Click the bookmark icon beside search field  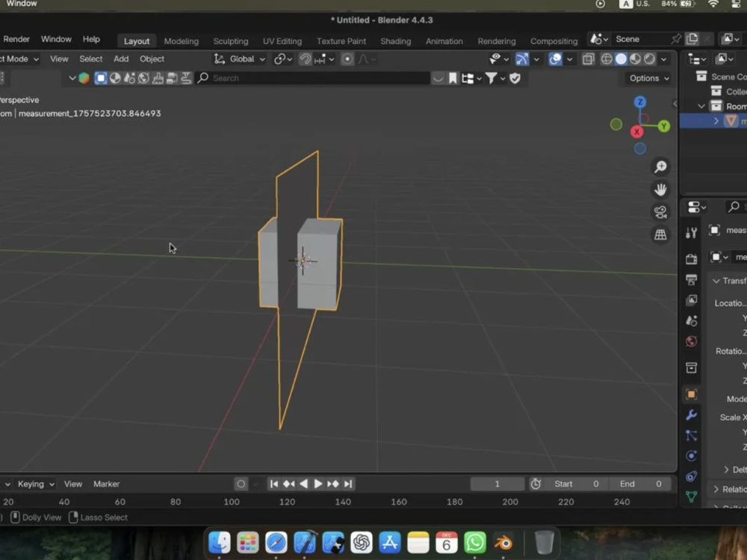point(453,78)
